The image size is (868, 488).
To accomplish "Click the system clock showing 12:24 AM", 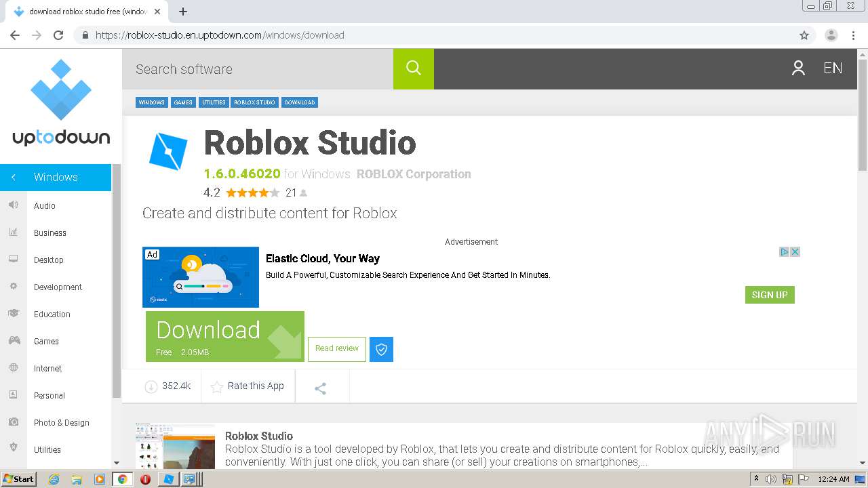I will point(833,479).
